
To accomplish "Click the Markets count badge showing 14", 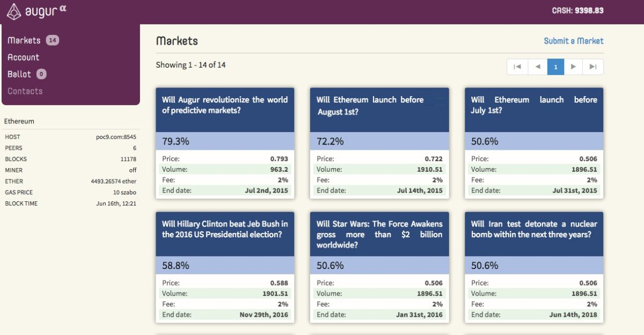I will pyautogui.click(x=53, y=40).
